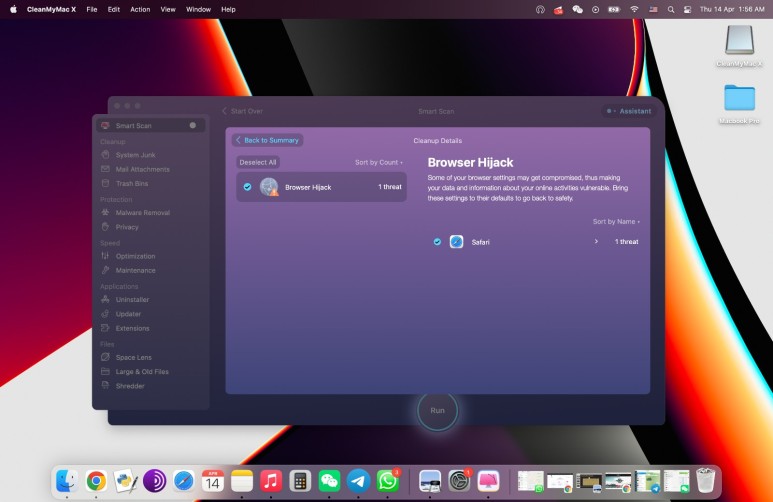Open System Preferences from the Dock
This screenshot has height=502, width=773.
[x=459, y=481]
